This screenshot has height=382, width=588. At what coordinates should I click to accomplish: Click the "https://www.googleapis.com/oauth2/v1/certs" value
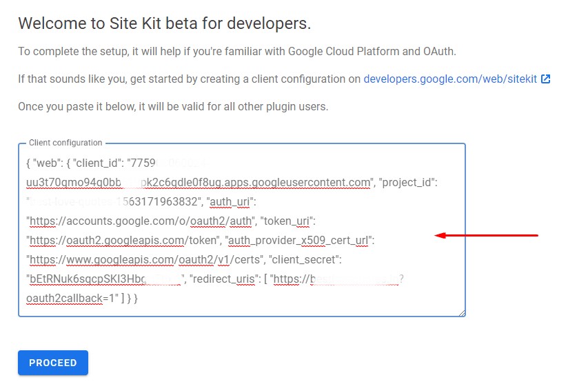(x=145, y=260)
